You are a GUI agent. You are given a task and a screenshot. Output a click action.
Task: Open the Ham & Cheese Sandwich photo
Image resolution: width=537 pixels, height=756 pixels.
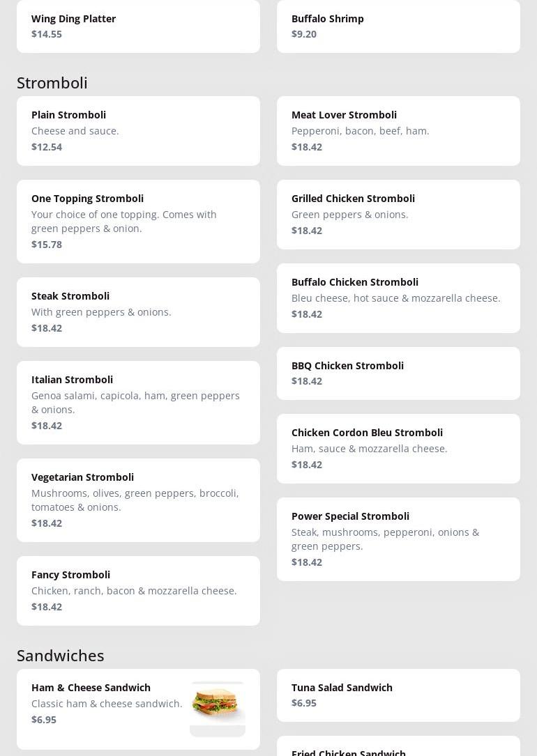tap(217, 708)
